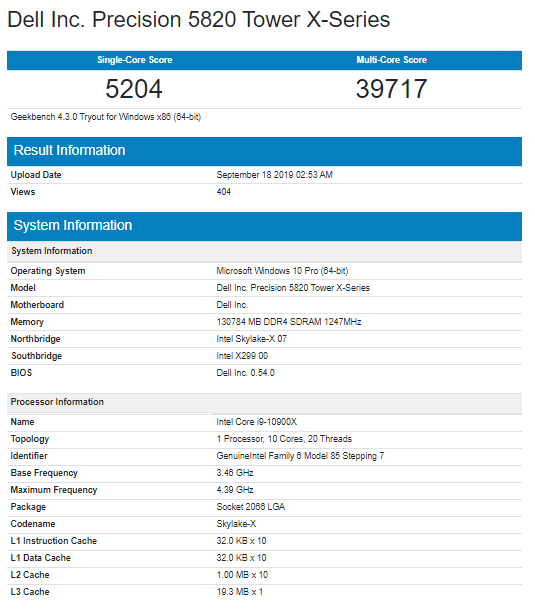Screen dimensions: 535x610
Task: Click the Maximum Frequency value 4.39 GHz
Action: 235,490
